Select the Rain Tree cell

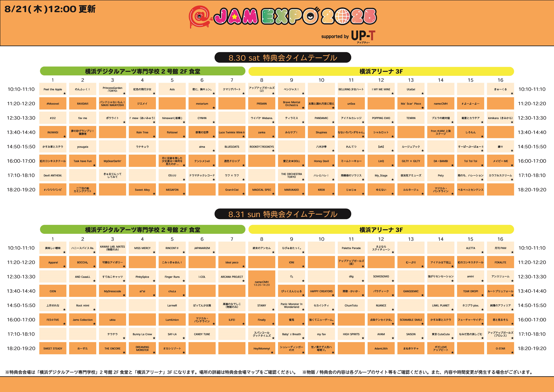pyautogui.click(x=142, y=132)
